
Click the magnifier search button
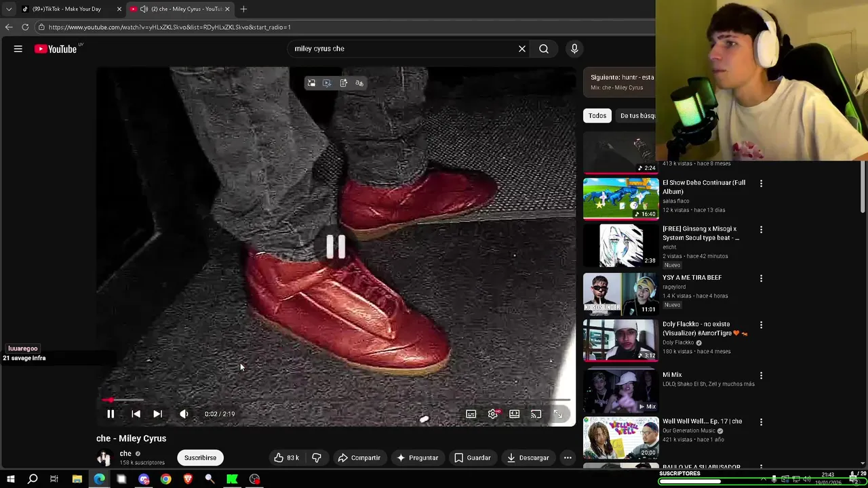[x=544, y=49]
